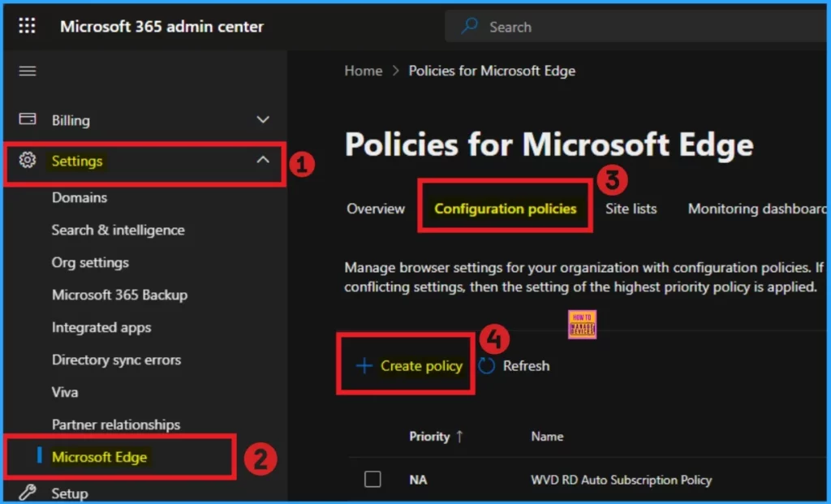Open Search & intelligence settings
The width and height of the screenshot is (831, 504).
[118, 230]
